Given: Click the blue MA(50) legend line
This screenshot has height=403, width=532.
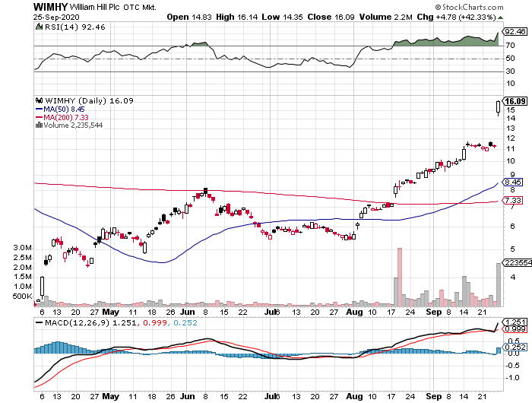Looking at the screenshot, I should click(x=39, y=109).
